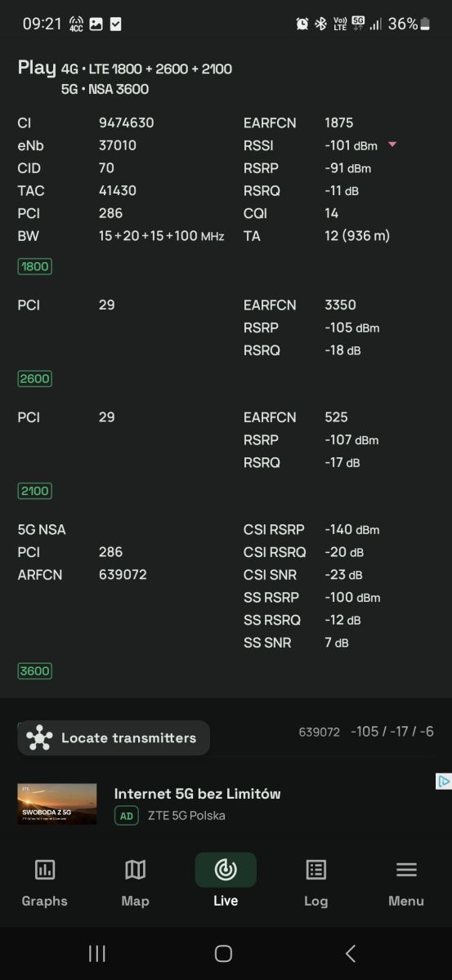Open the Log tab

tap(316, 882)
